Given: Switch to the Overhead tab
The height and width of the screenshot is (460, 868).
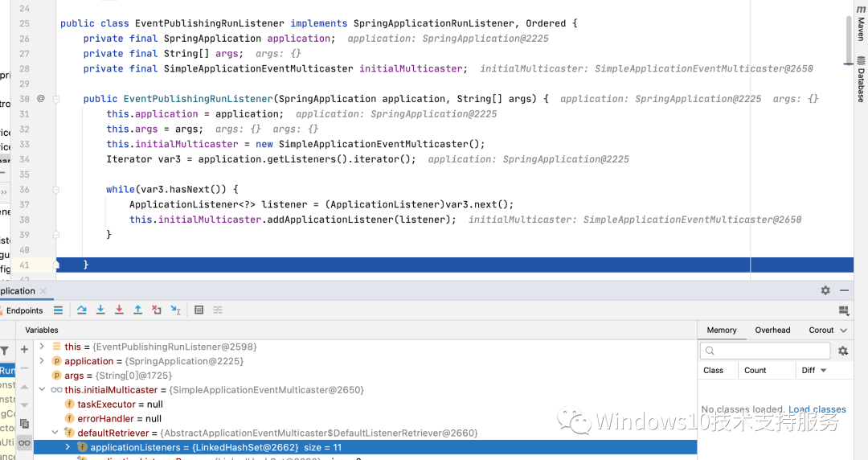Looking at the screenshot, I should tap(772, 330).
